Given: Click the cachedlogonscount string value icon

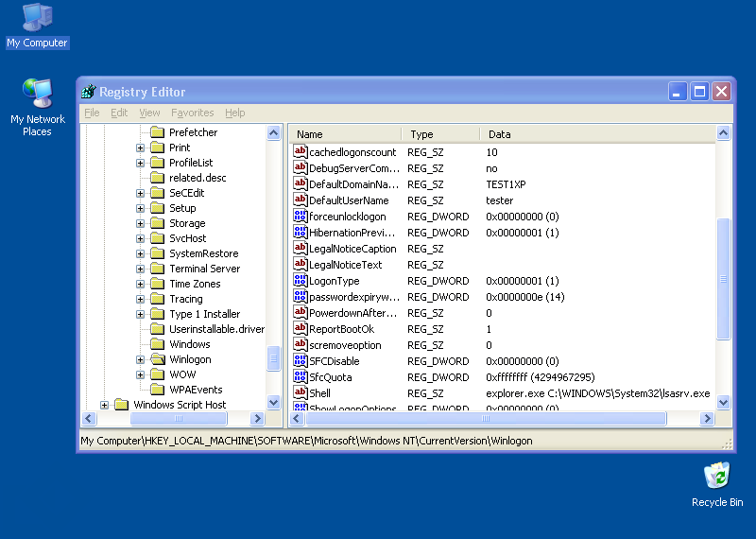Looking at the screenshot, I should (x=300, y=152).
